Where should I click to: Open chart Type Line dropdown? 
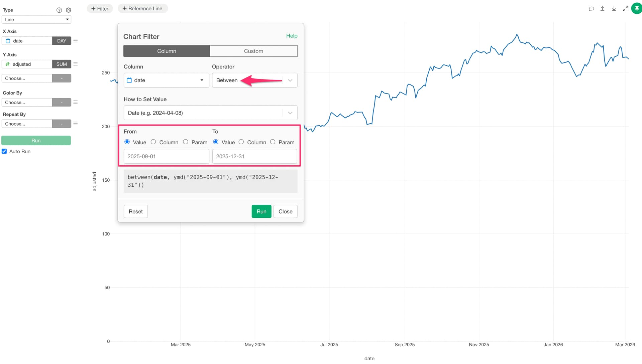(36, 19)
